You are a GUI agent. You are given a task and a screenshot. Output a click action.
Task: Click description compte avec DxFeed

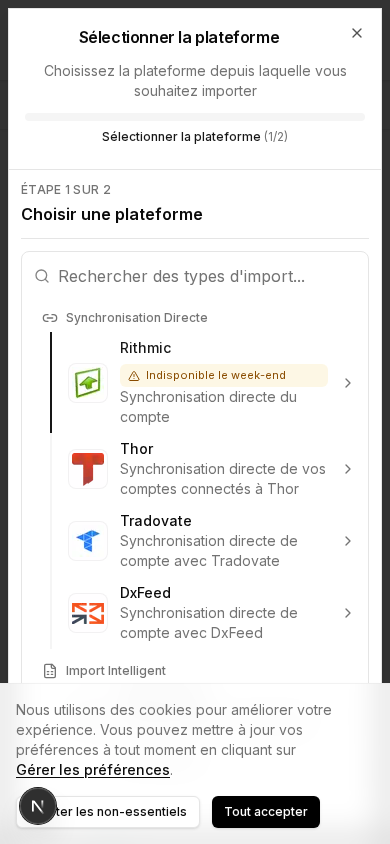[x=209, y=623]
